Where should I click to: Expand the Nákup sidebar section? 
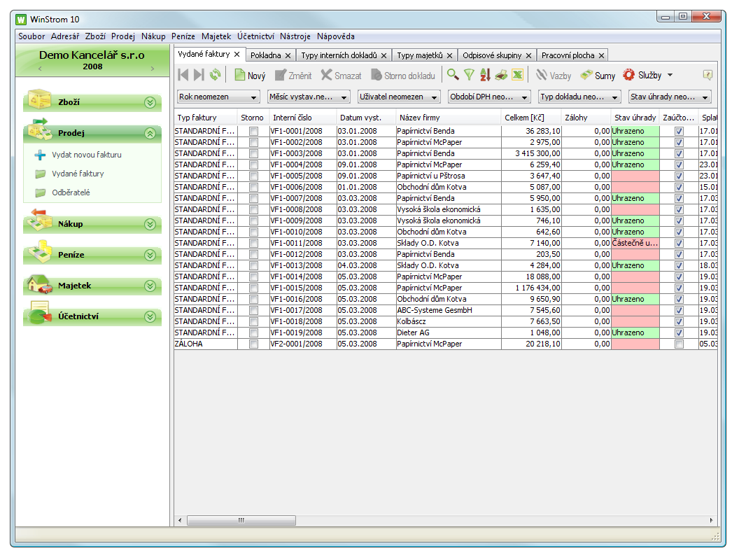coord(150,225)
